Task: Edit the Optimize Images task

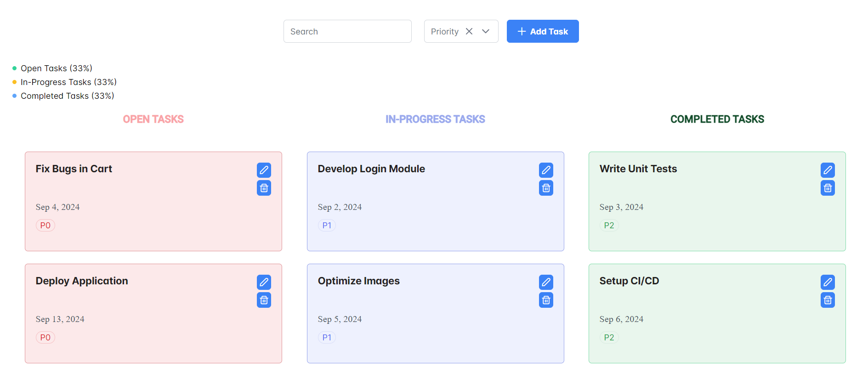Action: click(546, 282)
